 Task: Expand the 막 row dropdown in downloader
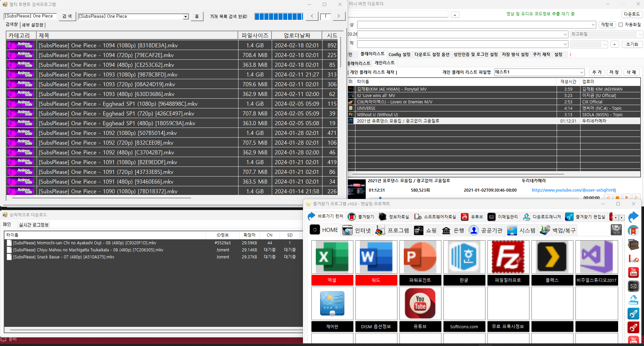(565, 44)
